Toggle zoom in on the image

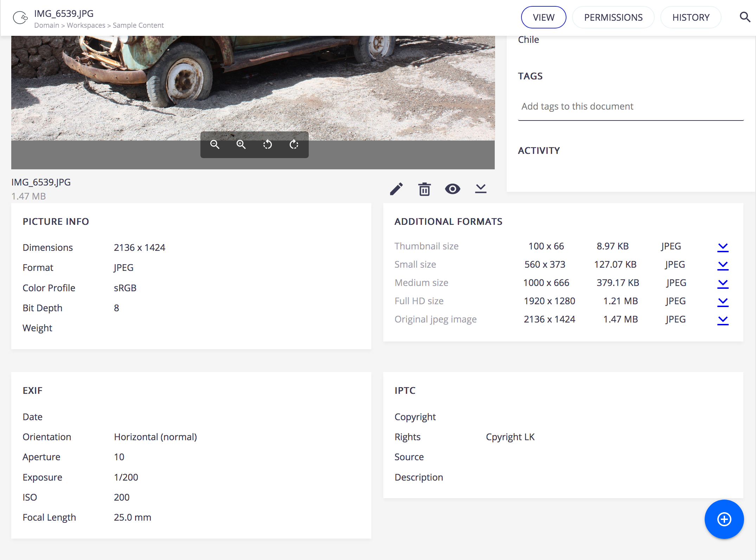[242, 145]
